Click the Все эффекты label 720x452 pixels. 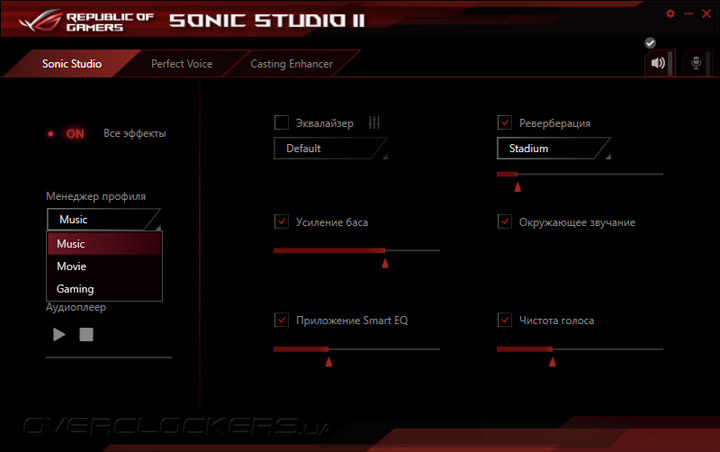tap(135, 134)
